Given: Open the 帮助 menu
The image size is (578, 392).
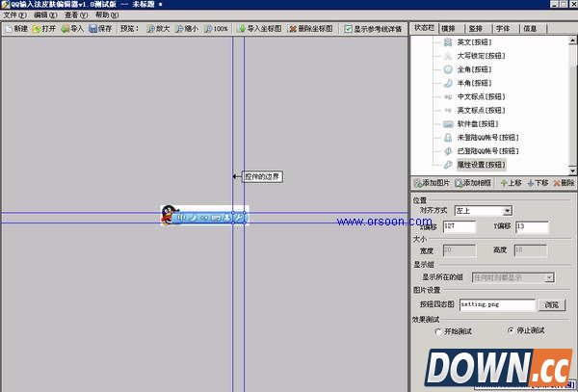Looking at the screenshot, I should pyautogui.click(x=107, y=15).
